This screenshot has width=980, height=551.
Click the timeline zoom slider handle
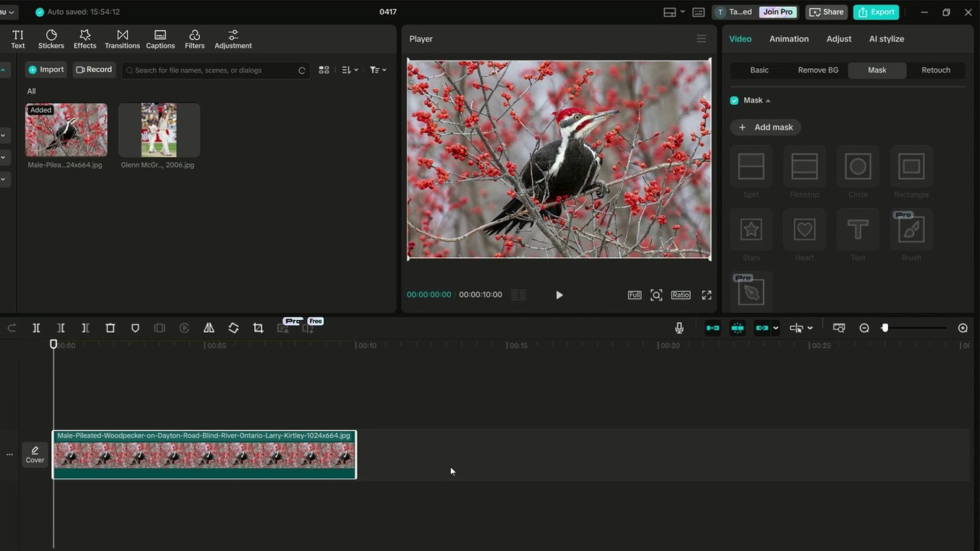(885, 328)
